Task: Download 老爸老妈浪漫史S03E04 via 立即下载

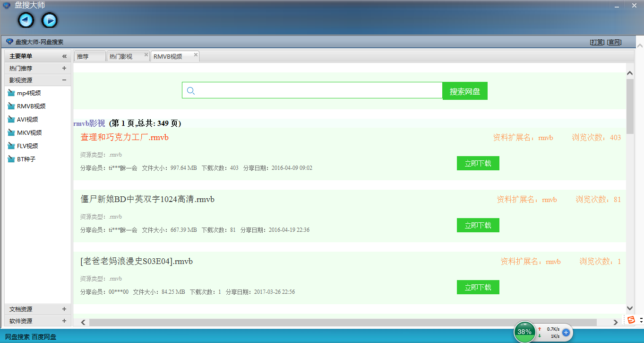Action: 478,287
